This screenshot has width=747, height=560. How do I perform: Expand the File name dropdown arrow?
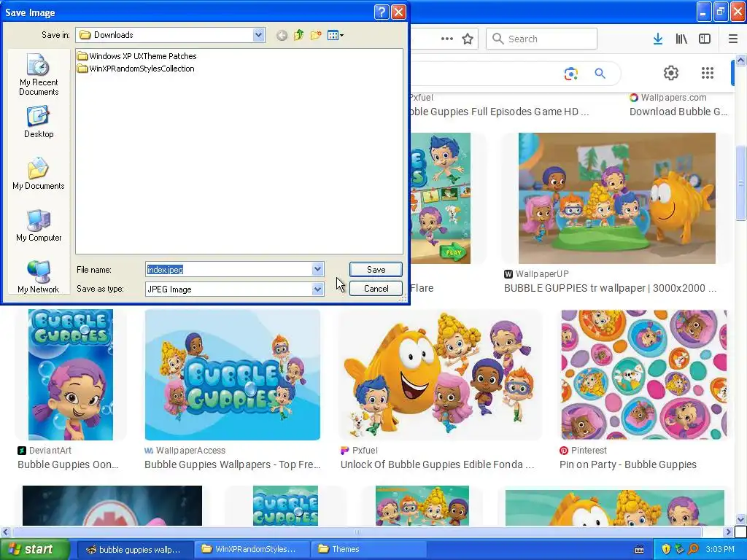point(317,270)
